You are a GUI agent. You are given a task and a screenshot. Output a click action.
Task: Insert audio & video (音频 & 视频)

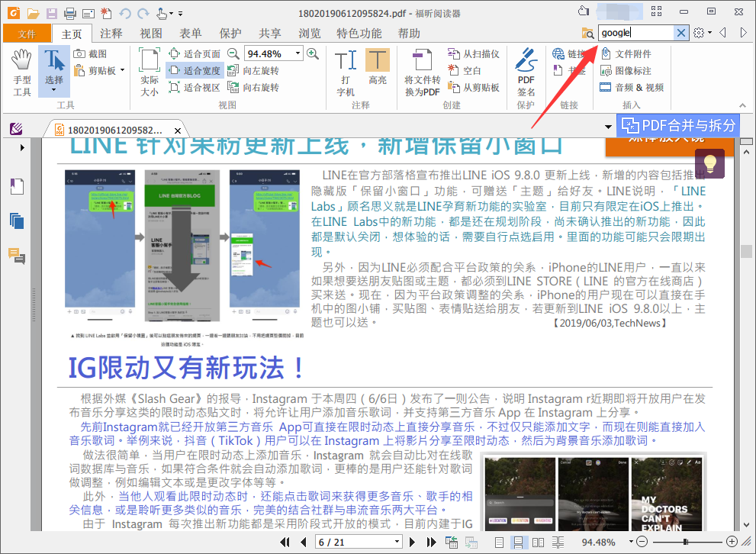click(x=632, y=88)
